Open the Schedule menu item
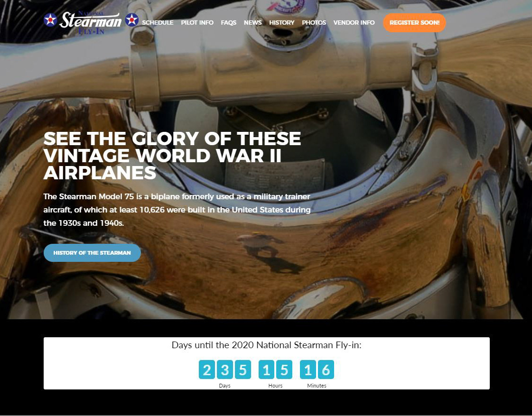Screen dimensions: 532x416 pyautogui.click(x=158, y=23)
